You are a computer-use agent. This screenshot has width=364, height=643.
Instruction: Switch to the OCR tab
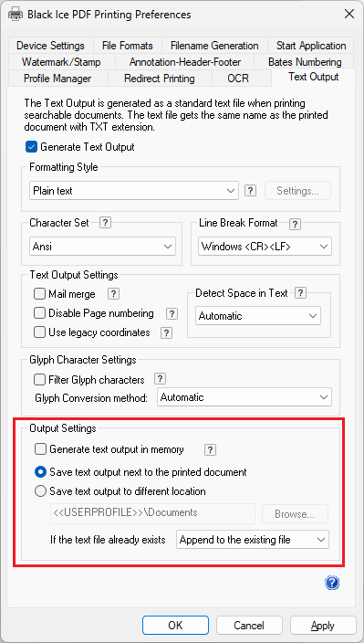[x=238, y=78]
